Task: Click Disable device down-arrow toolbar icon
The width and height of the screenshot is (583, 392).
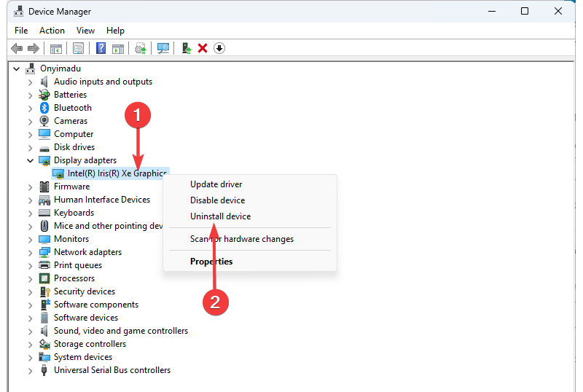Action: 219,48
